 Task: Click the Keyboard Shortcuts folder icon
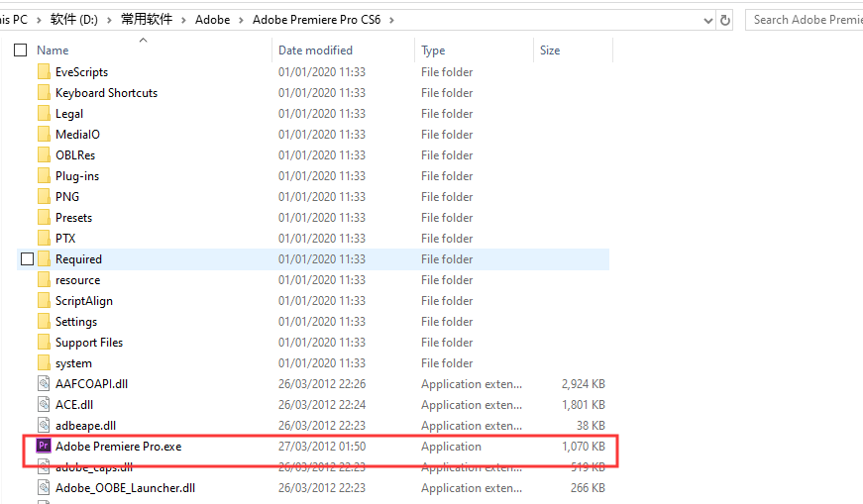pyautogui.click(x=44, y=92)
